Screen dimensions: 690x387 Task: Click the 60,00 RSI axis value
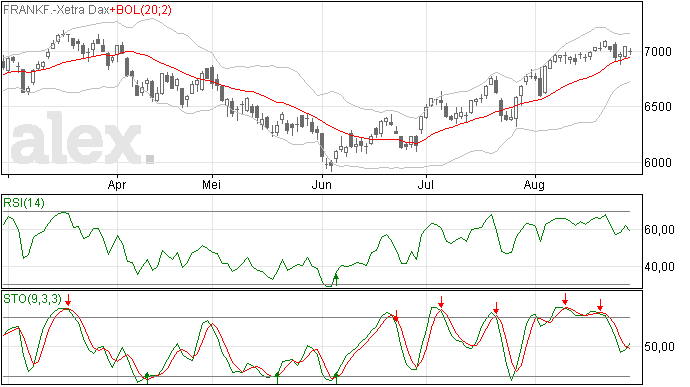[659, 230]
